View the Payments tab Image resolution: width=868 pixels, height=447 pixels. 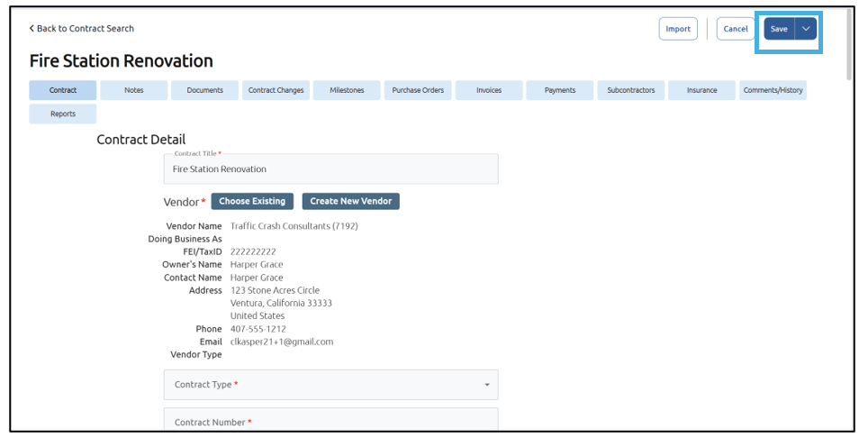pyautogui.click(x=559, y=90)
